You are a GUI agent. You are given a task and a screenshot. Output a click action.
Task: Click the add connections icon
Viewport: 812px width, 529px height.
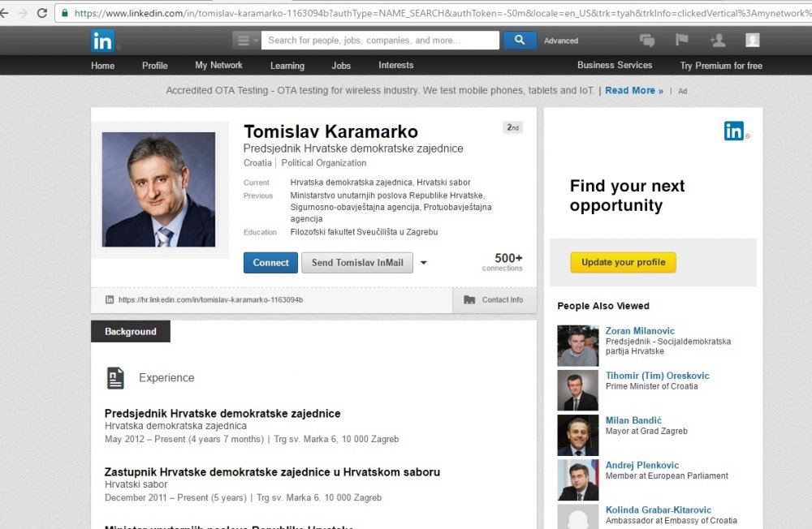718,40
